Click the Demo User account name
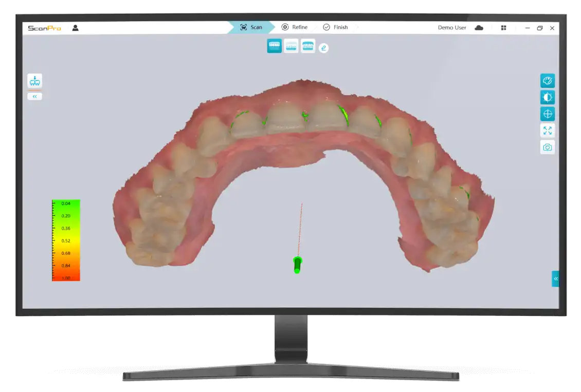This screenshot has width=581, height=392. coord(452,28)
